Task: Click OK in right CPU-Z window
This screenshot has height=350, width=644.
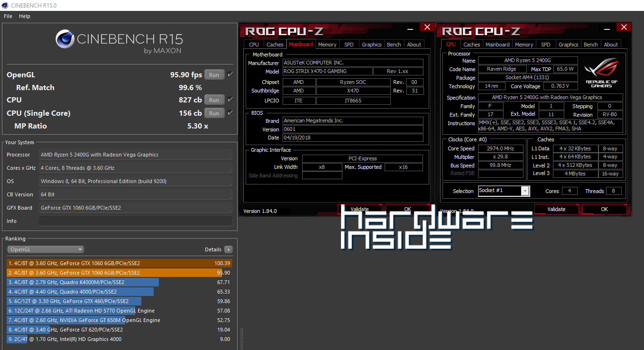Action: pos(604,209)
